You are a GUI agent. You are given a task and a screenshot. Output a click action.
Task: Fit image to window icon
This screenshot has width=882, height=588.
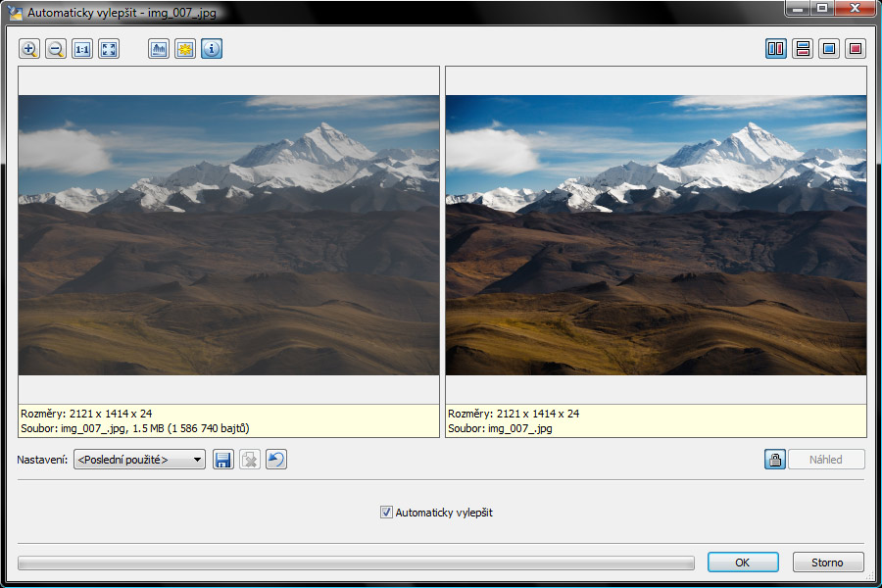tap(109, 49)
